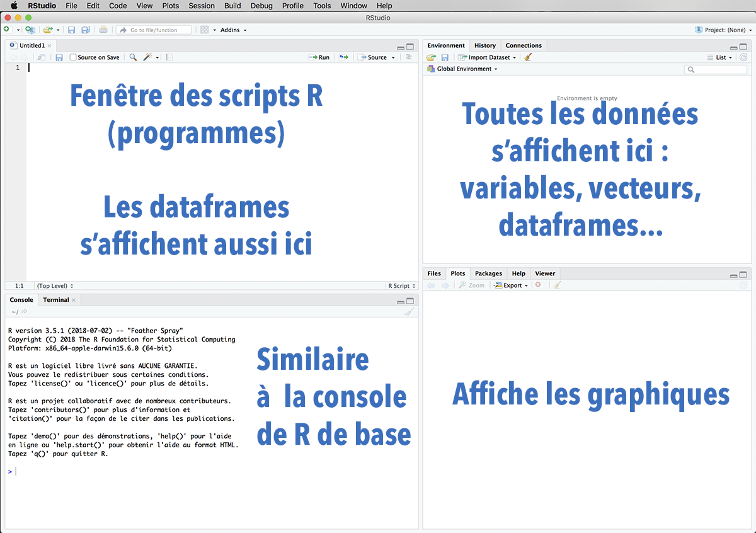This screenshot has height=533, width=756.
Task: Click the compile report notebook icon
Action: click(x=169, y=57)
